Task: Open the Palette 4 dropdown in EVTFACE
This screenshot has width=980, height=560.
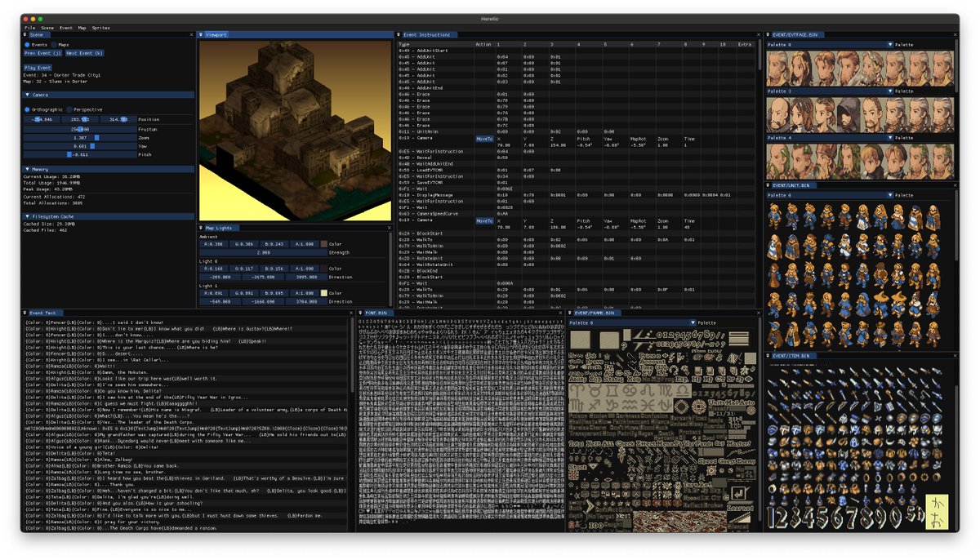Action: point(829,138)
